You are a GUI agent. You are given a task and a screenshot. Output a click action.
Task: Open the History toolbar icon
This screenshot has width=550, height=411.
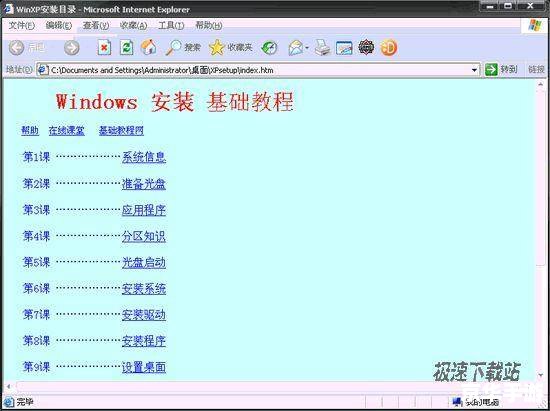pos(269,48)
